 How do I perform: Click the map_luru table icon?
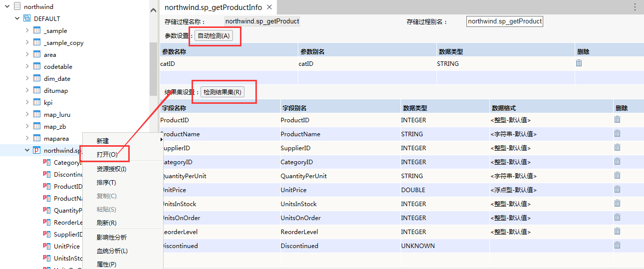coord(37,114)
